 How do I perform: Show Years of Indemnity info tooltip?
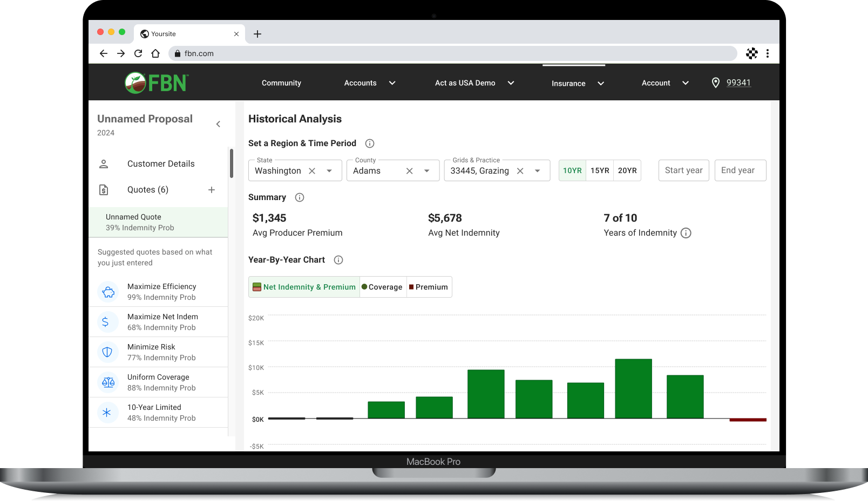click(686, 233)
